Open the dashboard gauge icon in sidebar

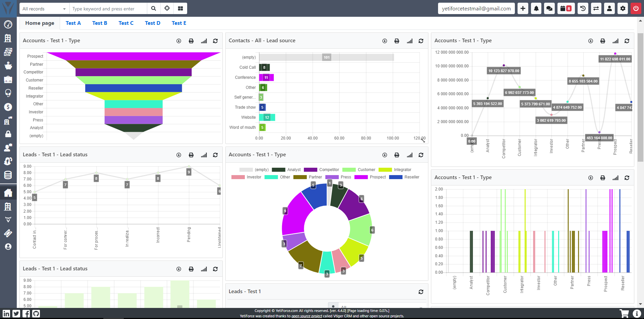point(8,24)
